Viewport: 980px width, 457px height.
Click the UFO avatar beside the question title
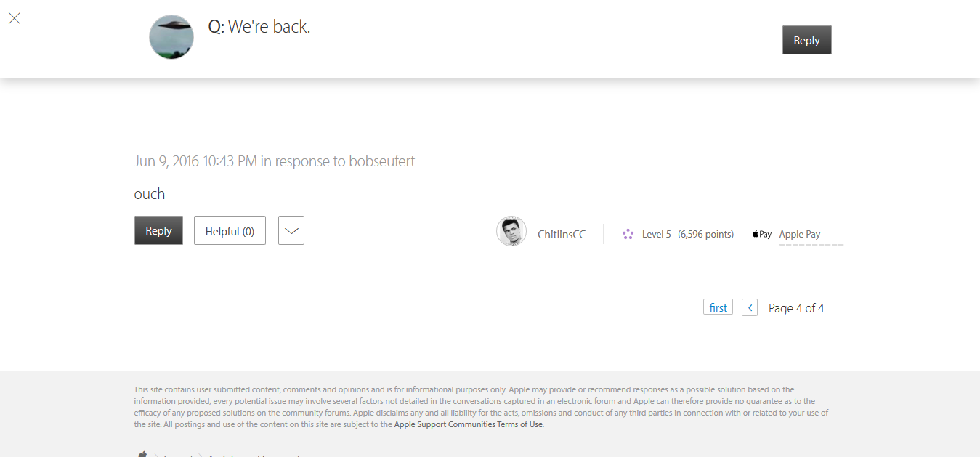171,37
